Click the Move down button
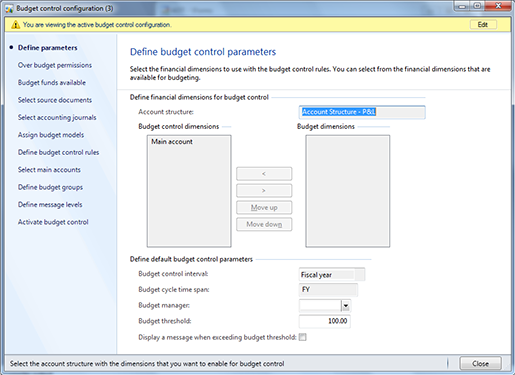 264,224
